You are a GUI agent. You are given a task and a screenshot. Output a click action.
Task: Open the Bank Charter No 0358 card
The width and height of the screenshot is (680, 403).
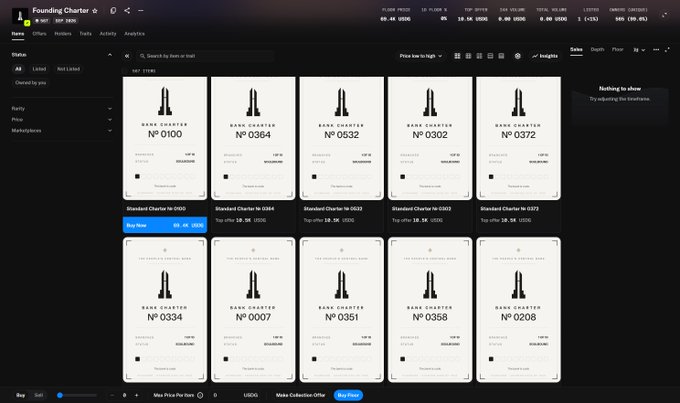pos(430,310)
